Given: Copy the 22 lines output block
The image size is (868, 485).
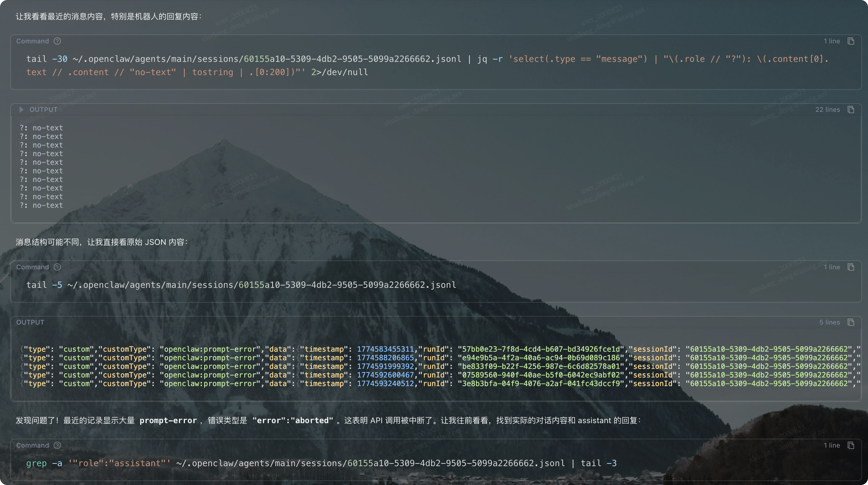Looking at the screenshot, I should 851,110.
